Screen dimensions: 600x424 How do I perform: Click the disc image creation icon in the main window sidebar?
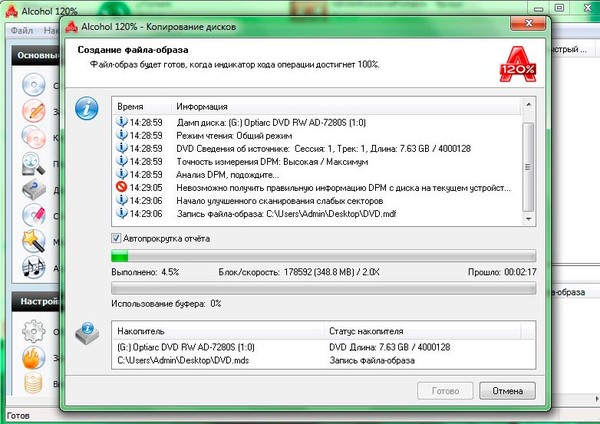click(34, 85)
